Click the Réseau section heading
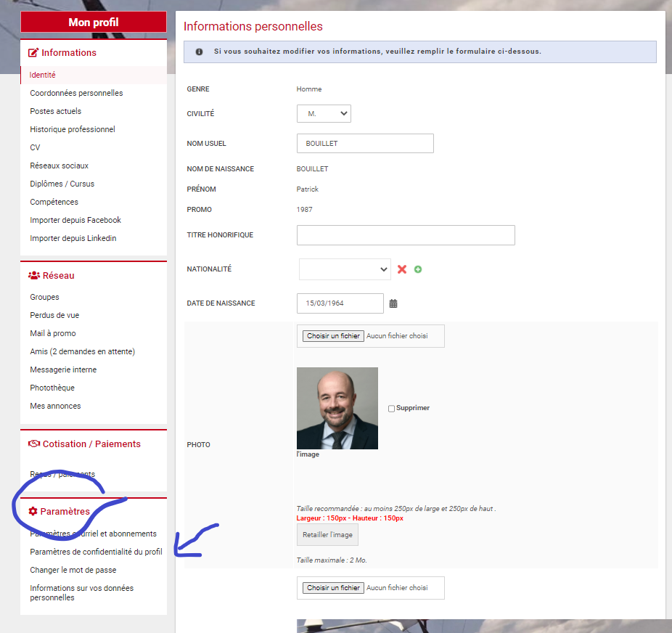The image size is (672, 633). (x=59, y=276)
